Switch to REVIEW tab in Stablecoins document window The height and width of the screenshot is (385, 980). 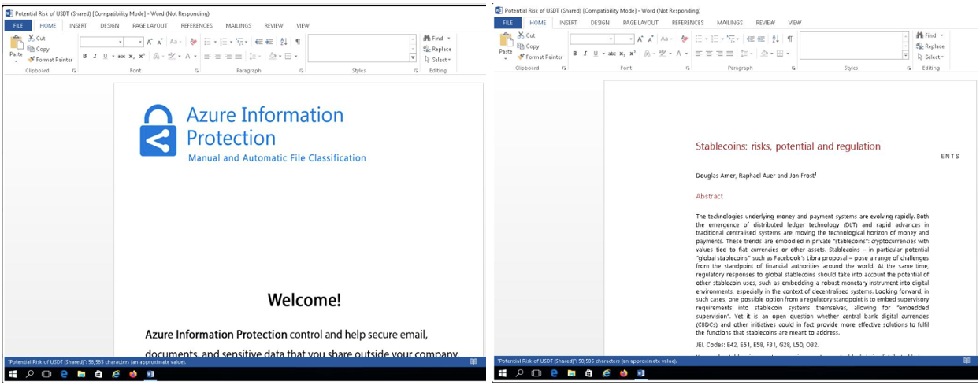pyautogui.click(x=766, y=23)
